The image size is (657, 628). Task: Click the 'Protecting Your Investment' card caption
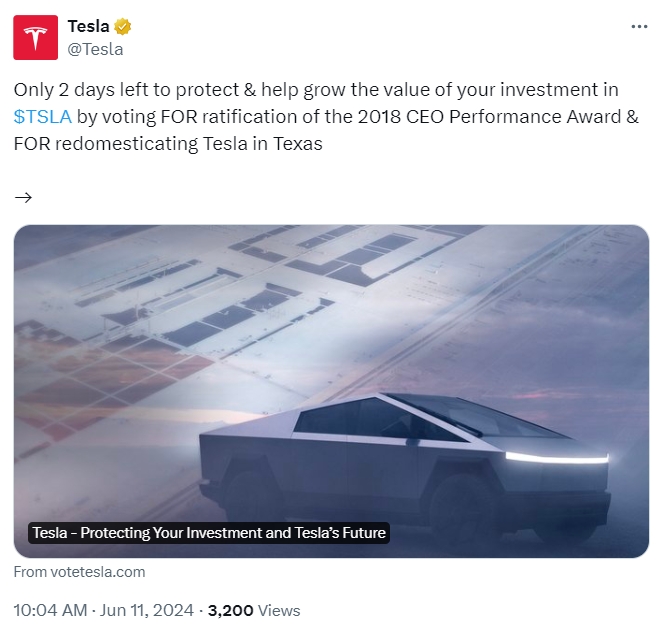[208, 533]
